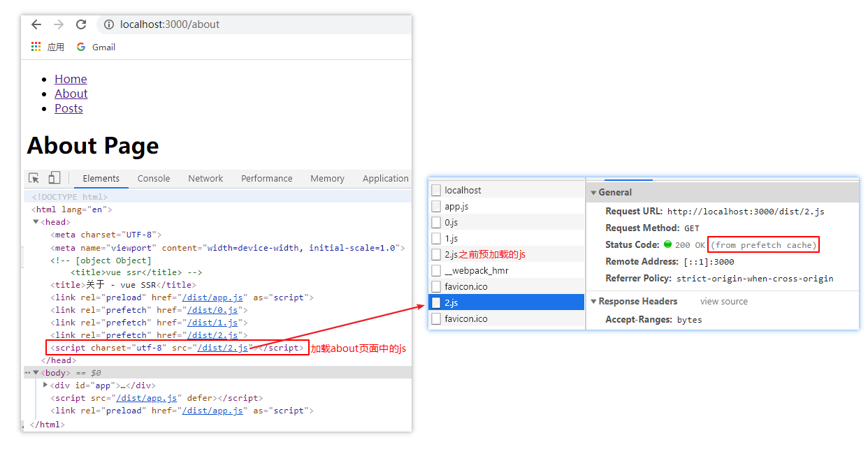Select the localhost request row
This screenshot has width=868, height=456.
(507, 190)
